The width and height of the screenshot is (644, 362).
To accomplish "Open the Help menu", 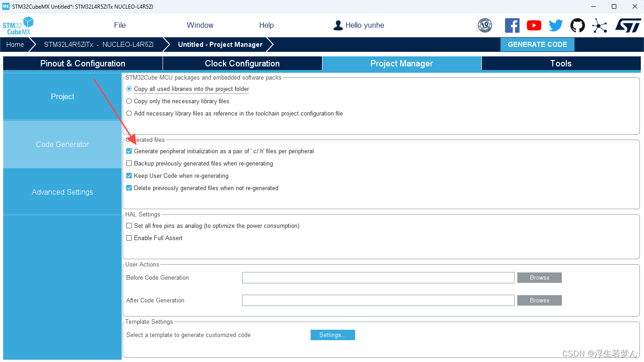I will [x=267, y=25].
